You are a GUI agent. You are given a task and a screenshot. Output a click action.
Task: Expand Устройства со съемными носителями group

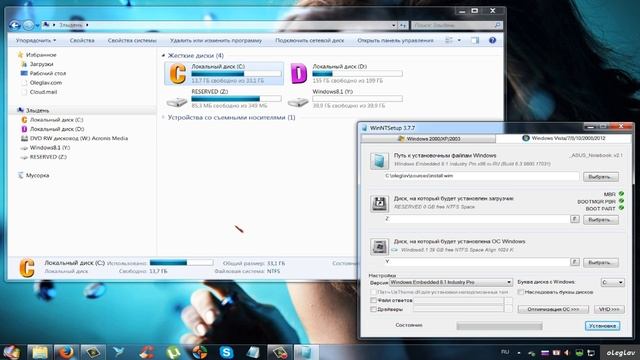tap(163, 118)
